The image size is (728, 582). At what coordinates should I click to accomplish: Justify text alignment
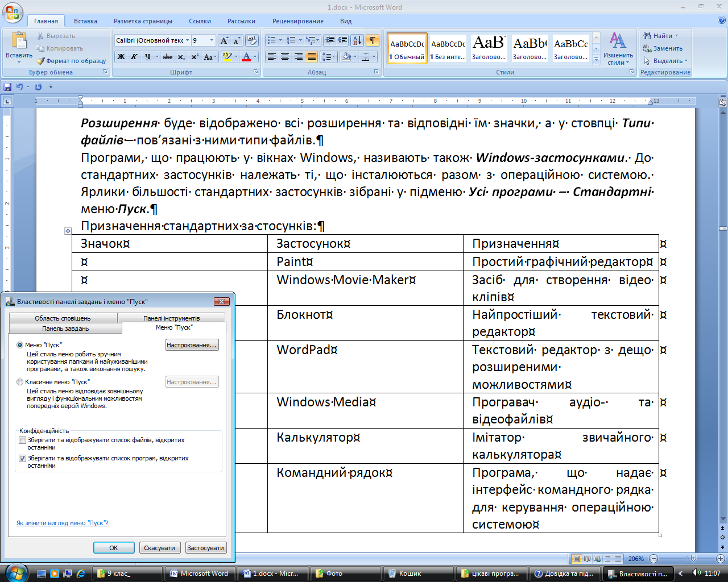pos(311,57)
